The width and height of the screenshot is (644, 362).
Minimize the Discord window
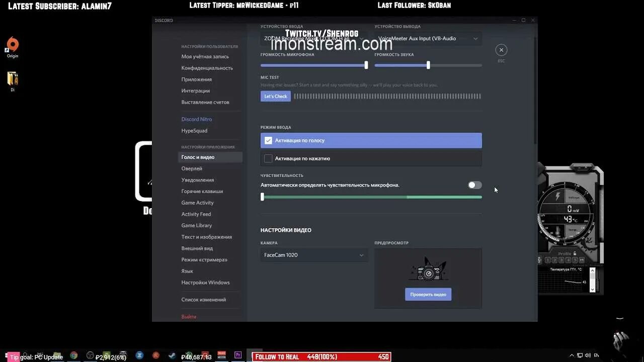[x=514, y=20]
